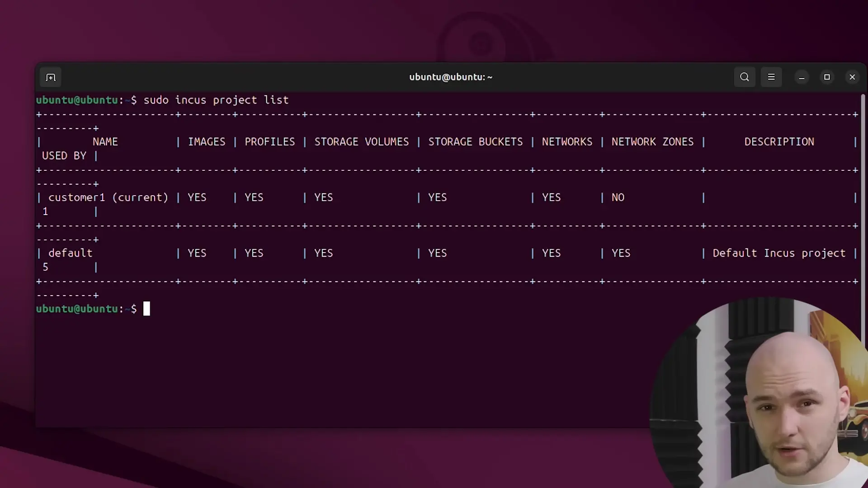This screenshot has width=868, height=488.
Task: Click default row IMAGES YES value
Action: point(197,253)
